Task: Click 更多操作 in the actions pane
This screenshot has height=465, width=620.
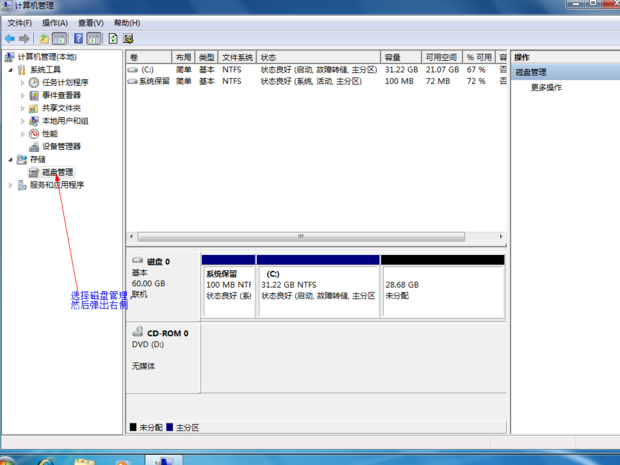Action: (x=546, y=88)
